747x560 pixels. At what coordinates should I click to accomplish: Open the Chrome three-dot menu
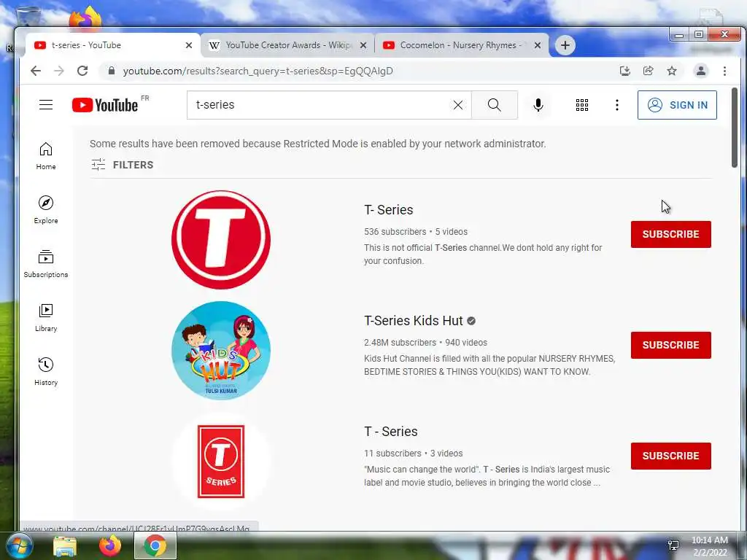[x=724, y=71]
